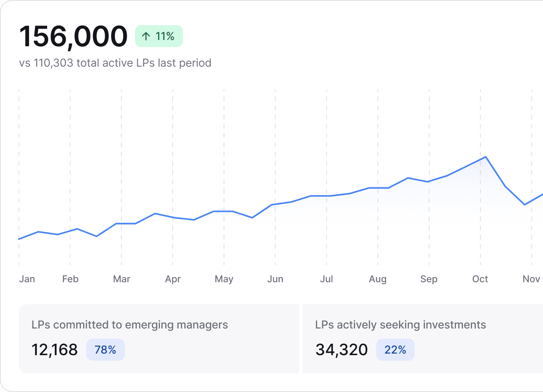Select the Jun label on the axis
Image resolution: width=543 pixels, height=392 pixels.
point(275,279)
